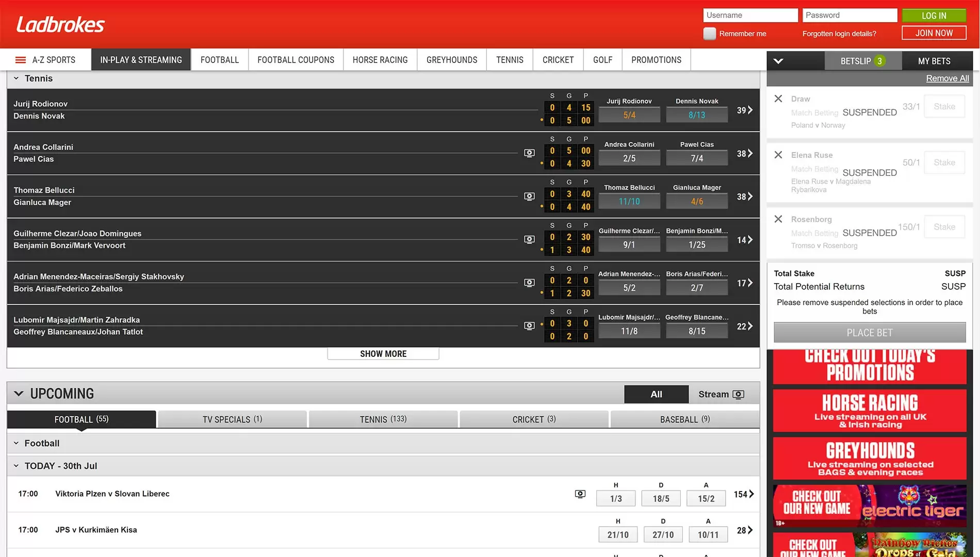Click the Stake field for Rosenborg bet

pyautogui.click(x=944, y=227)
